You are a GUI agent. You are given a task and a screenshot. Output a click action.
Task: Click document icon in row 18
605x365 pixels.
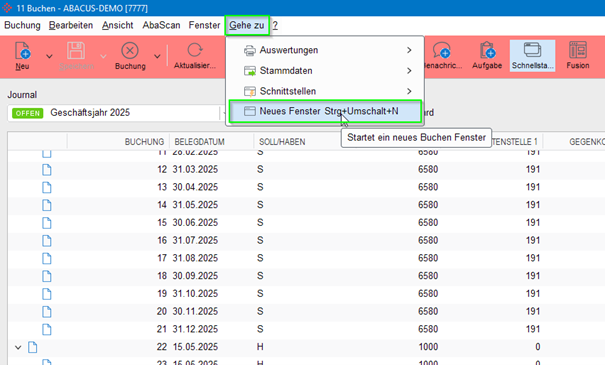click(x=47, y=276)
